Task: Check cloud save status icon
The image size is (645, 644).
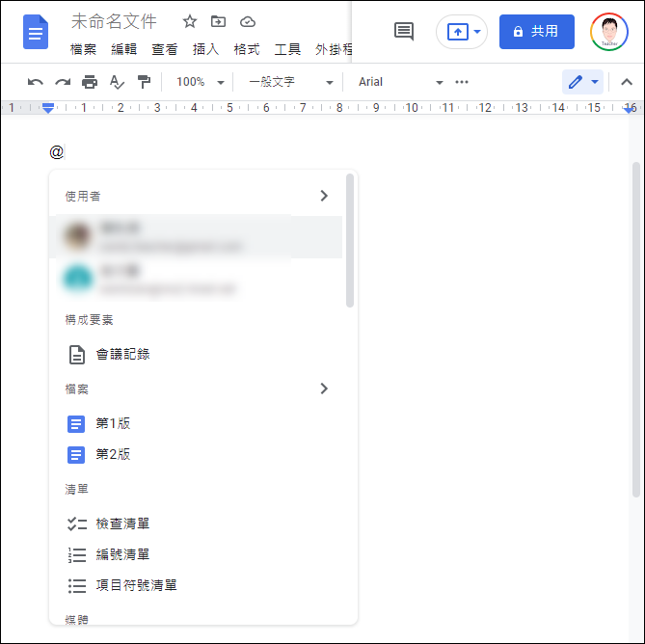Action: [248, 22]
